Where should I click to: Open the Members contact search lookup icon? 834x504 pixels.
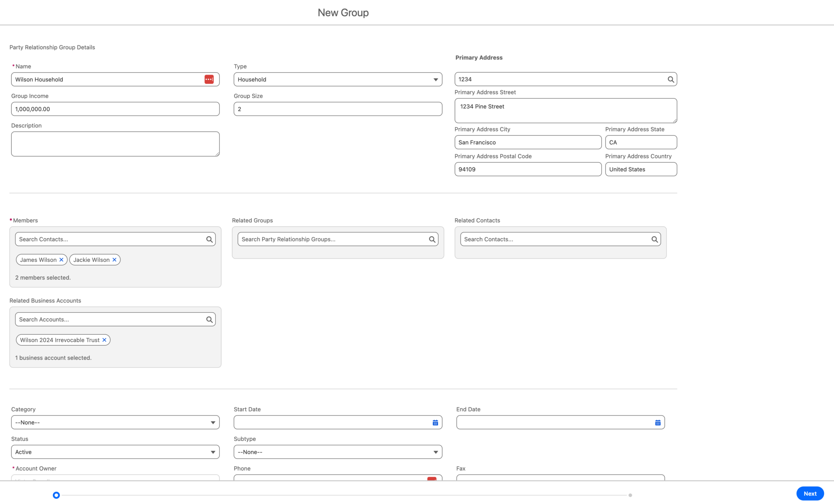(209, 239)
